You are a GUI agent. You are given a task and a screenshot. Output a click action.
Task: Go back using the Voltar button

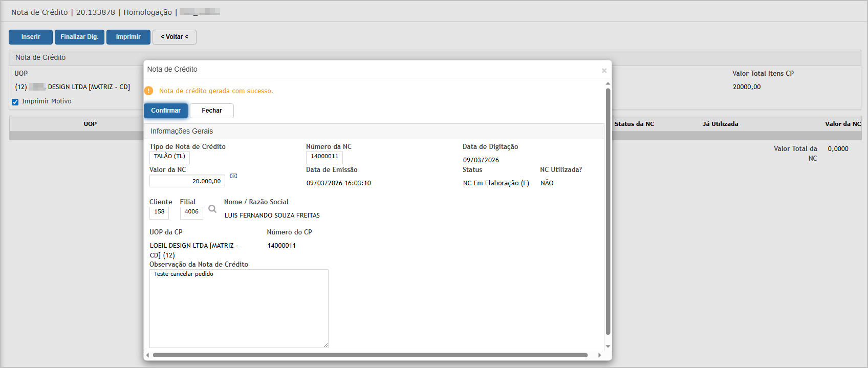174,37
